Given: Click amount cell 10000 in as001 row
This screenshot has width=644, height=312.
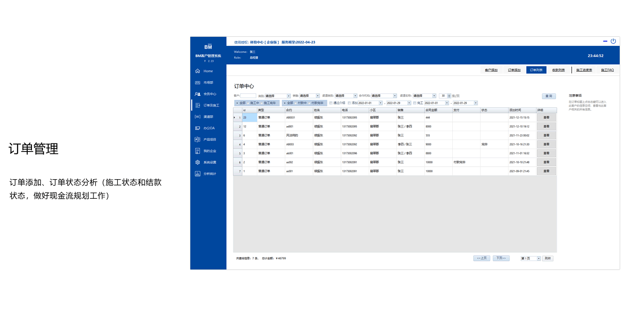Looking at the screenshot, I should [x=438, y=171].
